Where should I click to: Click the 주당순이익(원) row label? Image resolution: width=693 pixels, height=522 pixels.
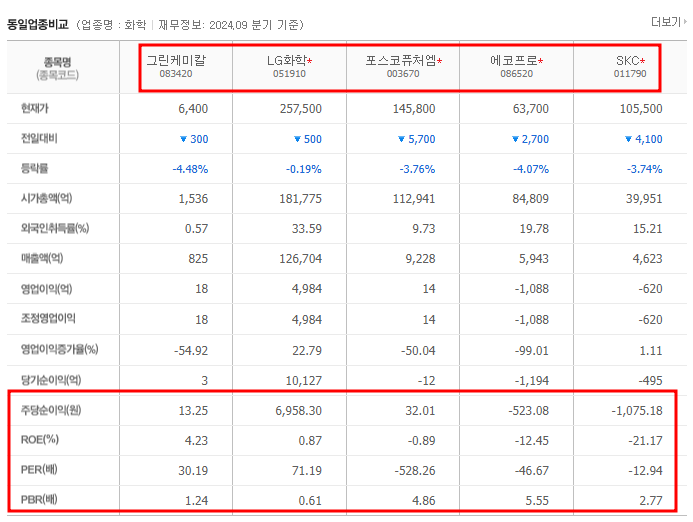(51, 410)
